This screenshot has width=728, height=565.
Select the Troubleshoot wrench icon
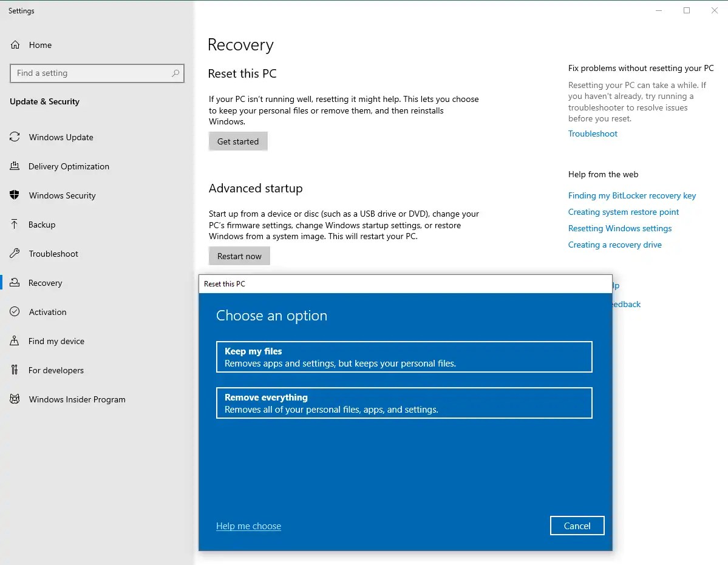(x=15, y=254)
